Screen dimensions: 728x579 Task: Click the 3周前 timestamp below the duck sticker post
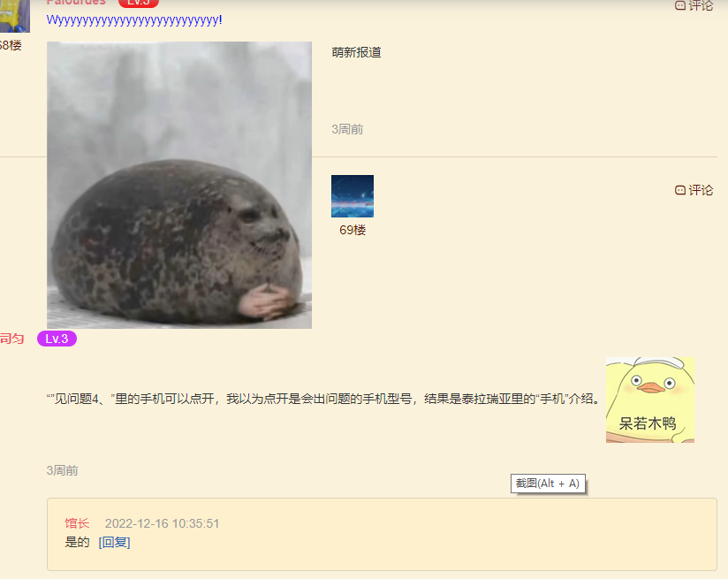point(62,470)
